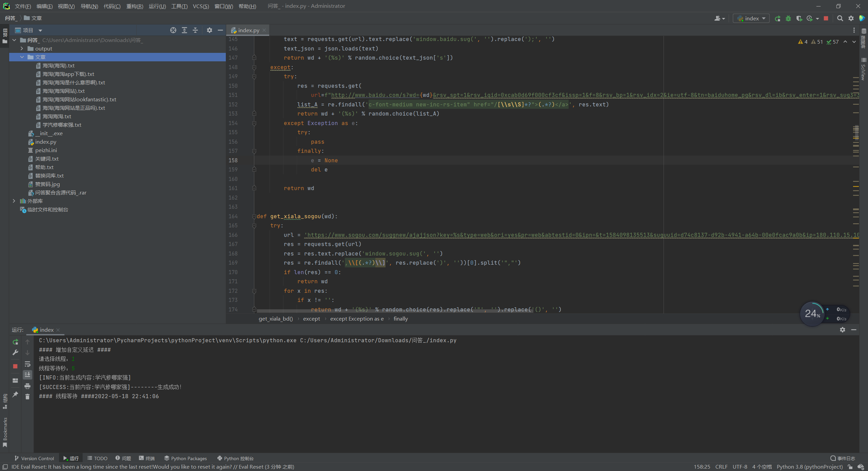
Task: Pin the Run tab
Action: pos(15,394)
